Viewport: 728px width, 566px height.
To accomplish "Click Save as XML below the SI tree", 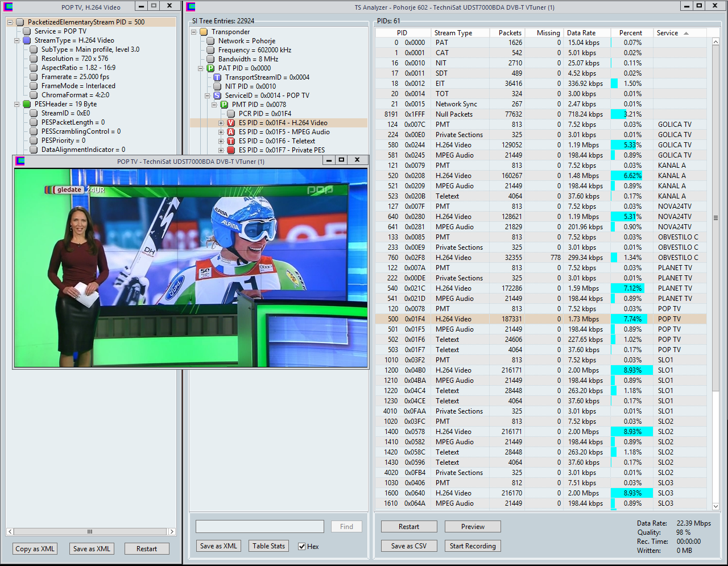I will tap(218, 546).
